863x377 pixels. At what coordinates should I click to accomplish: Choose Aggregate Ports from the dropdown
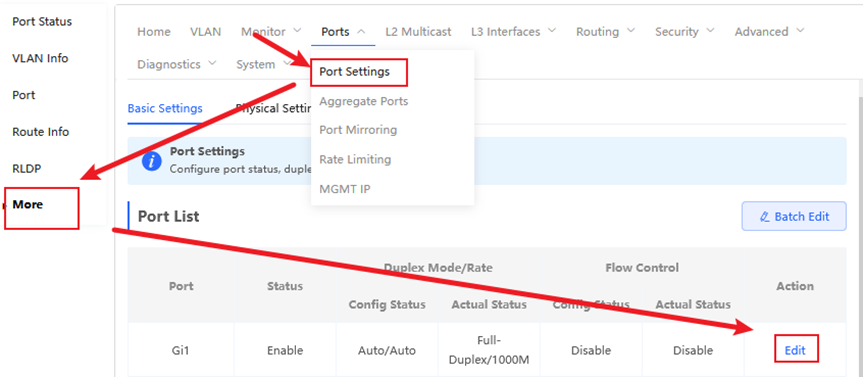point(364,101)
